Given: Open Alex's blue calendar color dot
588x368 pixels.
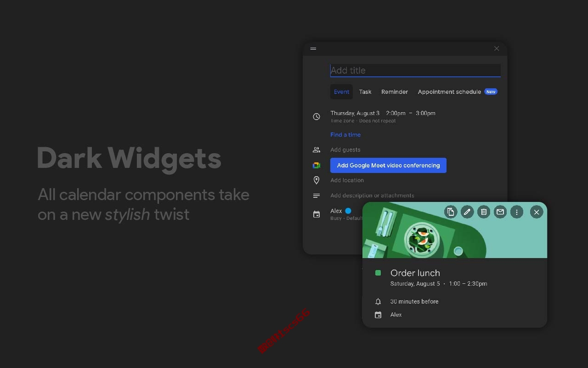Looking at the screenshot, I should pos(348,211).
